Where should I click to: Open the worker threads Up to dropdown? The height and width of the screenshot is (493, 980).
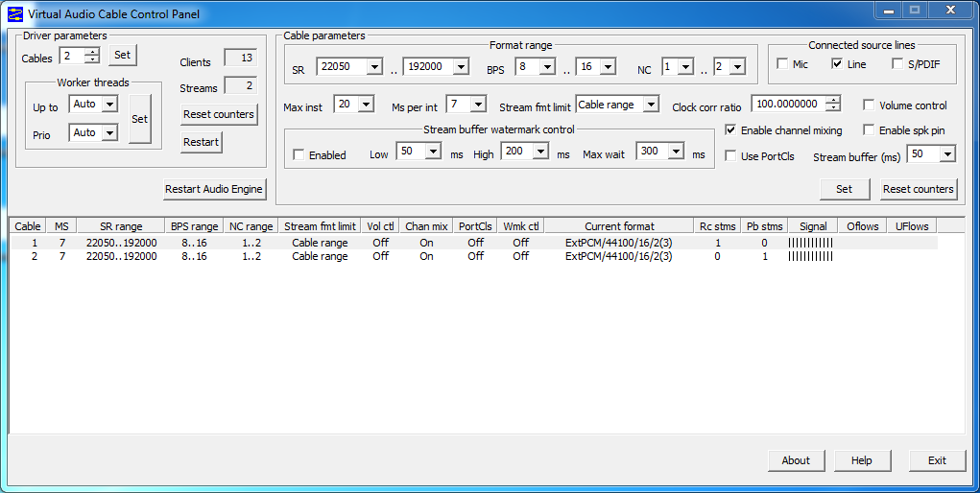[x=109, y=104]
